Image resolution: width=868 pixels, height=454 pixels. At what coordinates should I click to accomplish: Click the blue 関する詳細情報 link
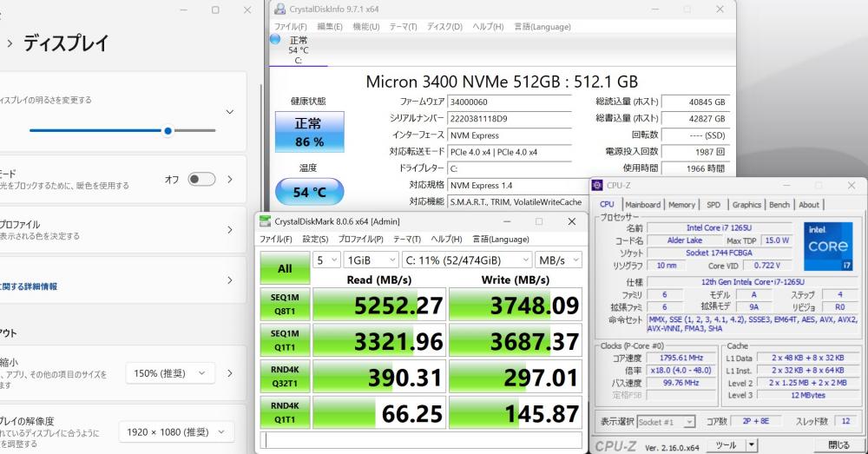29,286
